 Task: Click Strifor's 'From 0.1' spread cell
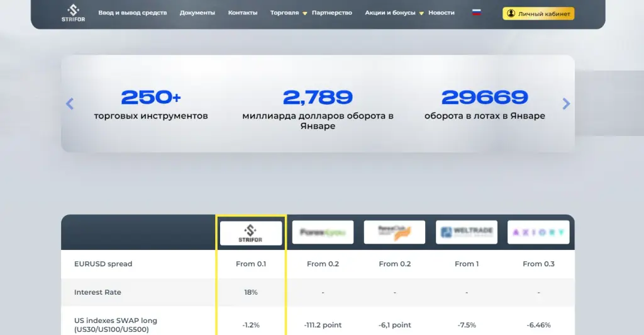[251, 264]
